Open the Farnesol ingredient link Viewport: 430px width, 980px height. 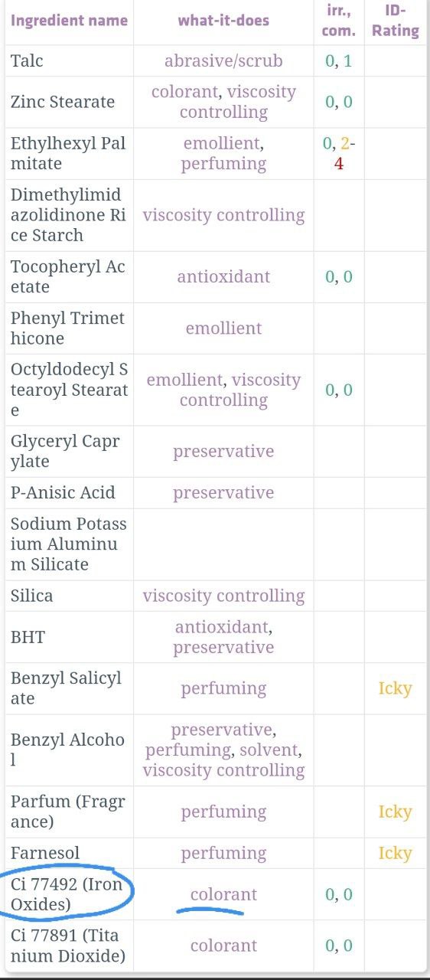click(x=45, y=853)
